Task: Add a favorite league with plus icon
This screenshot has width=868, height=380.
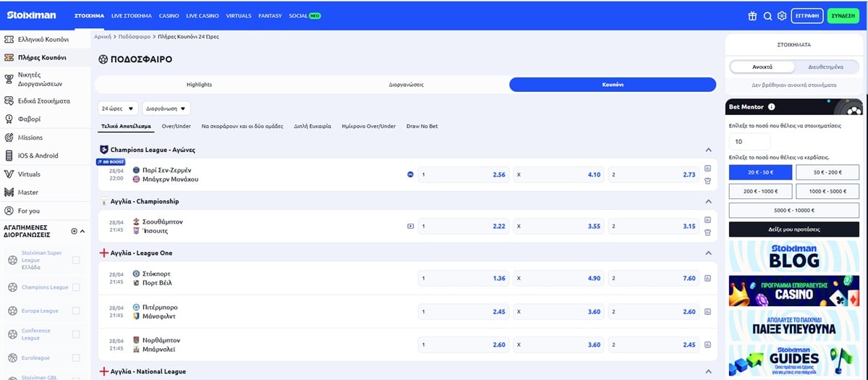Action: (x=74, y=231)
